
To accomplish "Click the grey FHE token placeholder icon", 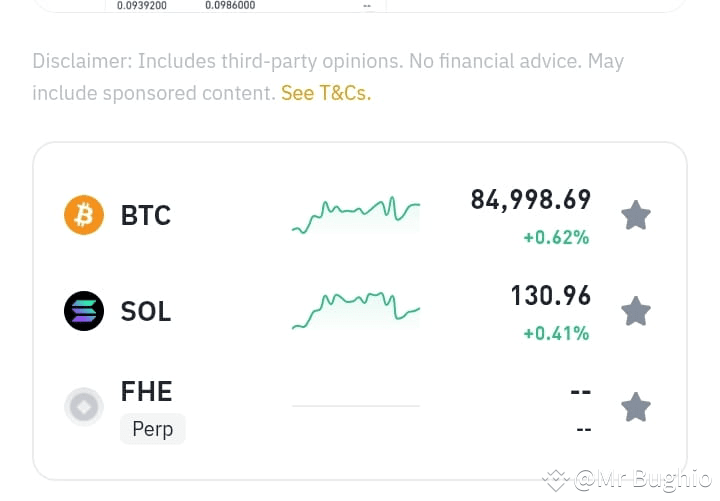I will point(84,407).
